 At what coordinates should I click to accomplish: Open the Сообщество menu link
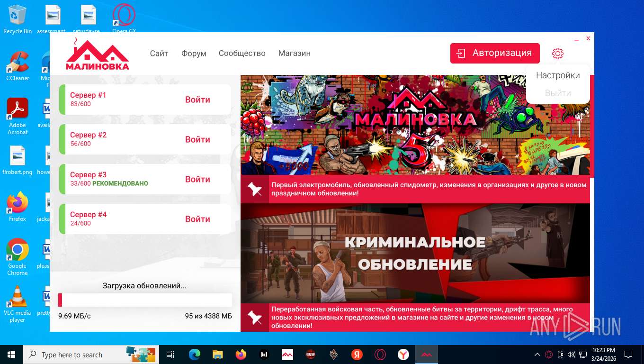coord(242,53)
